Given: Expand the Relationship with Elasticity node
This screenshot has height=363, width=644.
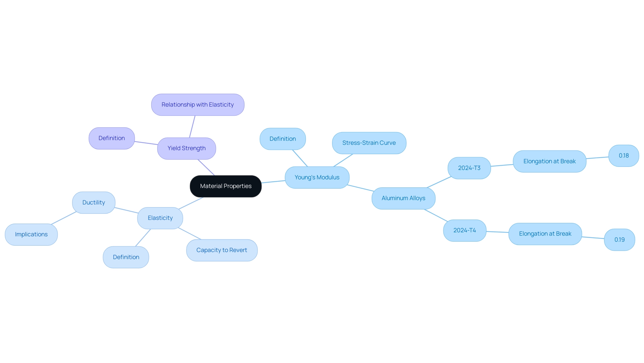Looking at the screenshot, I should click(198, 104).
